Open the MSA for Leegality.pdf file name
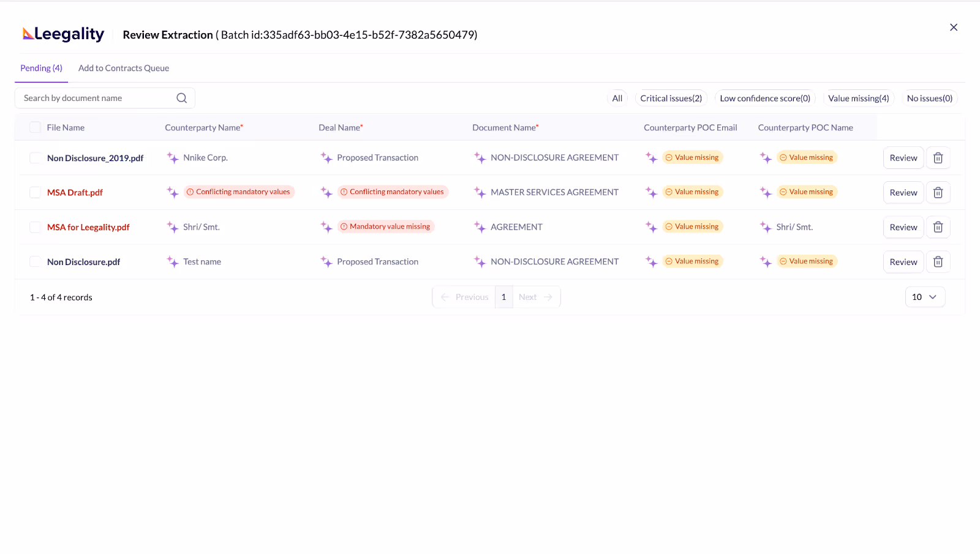 pos(88,227)
